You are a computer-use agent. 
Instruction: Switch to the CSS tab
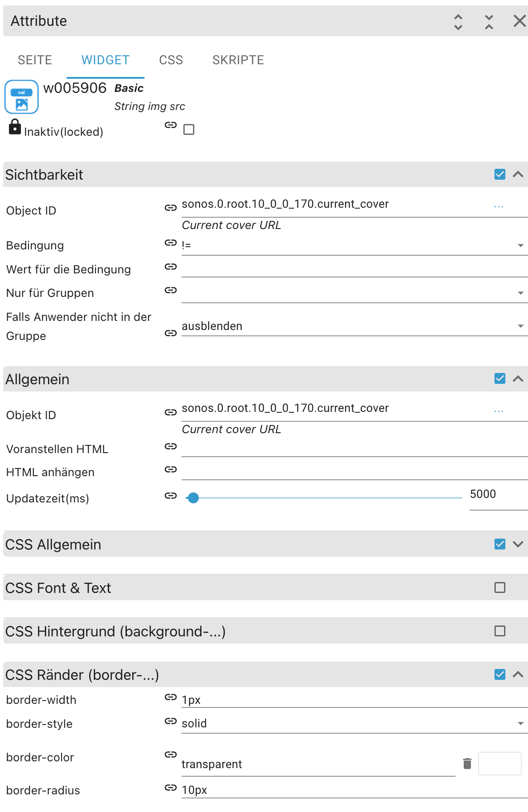tap(171, 60)
